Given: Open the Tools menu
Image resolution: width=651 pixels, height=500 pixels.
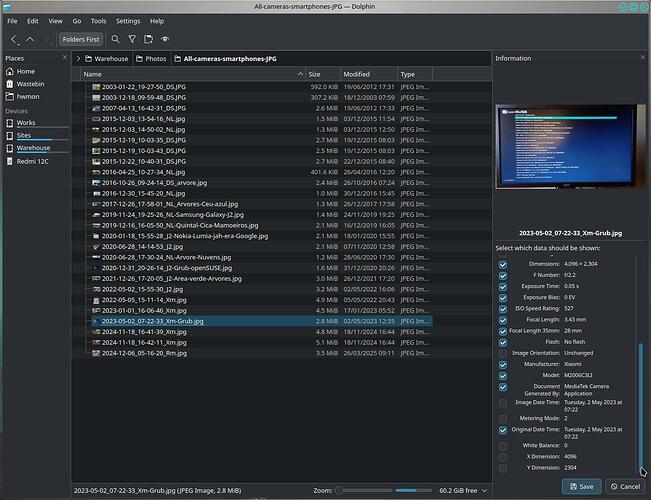Looking at the screenshot, I should pyautogui.click(x=98, y=20).
